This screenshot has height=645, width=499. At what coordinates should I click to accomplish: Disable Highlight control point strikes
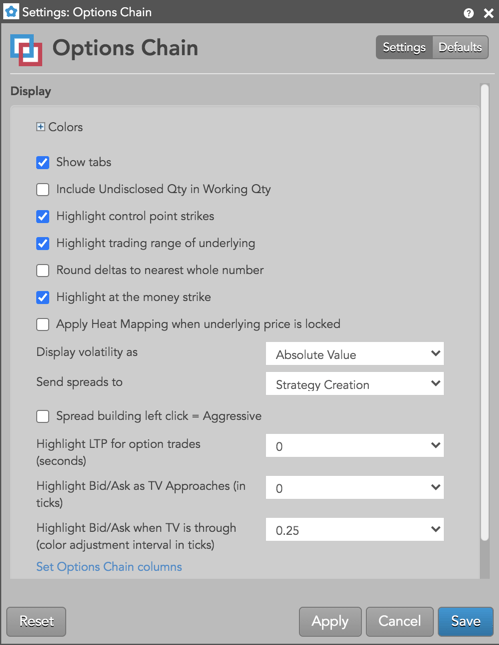(x=43, y=216)
